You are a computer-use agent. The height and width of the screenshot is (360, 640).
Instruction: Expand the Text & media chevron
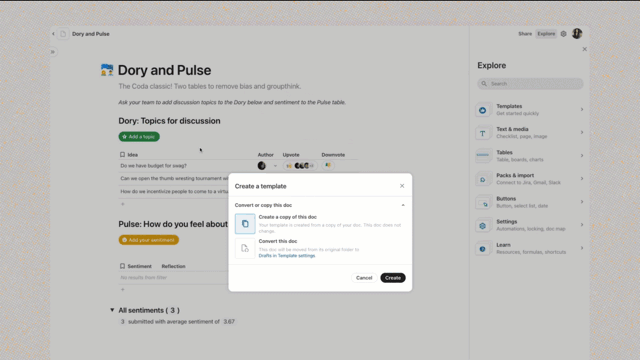[582, 132]
